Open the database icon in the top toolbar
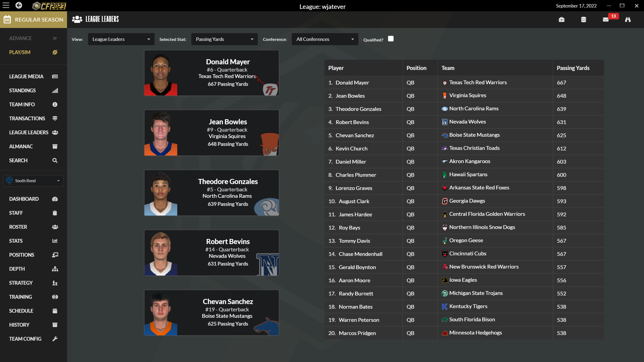Viewport: 644px width, 362px height. (x=584, y=20)
